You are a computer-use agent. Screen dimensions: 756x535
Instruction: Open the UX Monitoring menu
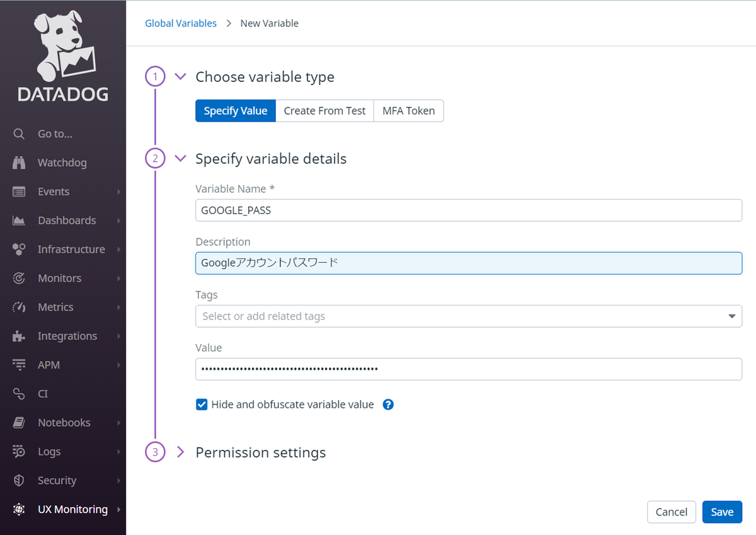(72, 509)
